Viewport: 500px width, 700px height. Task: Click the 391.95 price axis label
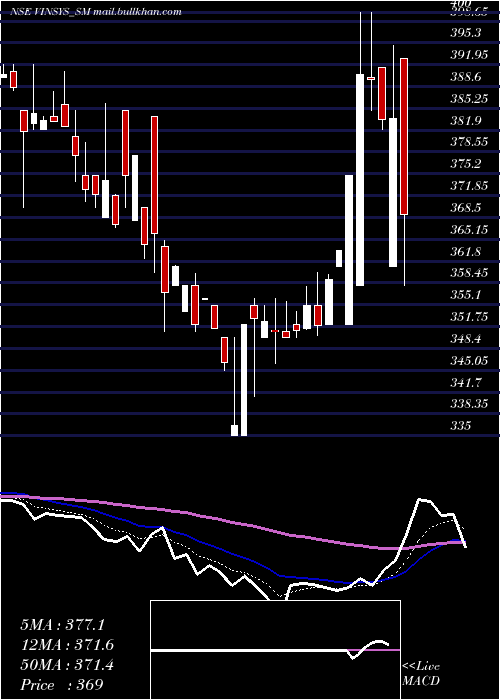click(x=468, y=54)
